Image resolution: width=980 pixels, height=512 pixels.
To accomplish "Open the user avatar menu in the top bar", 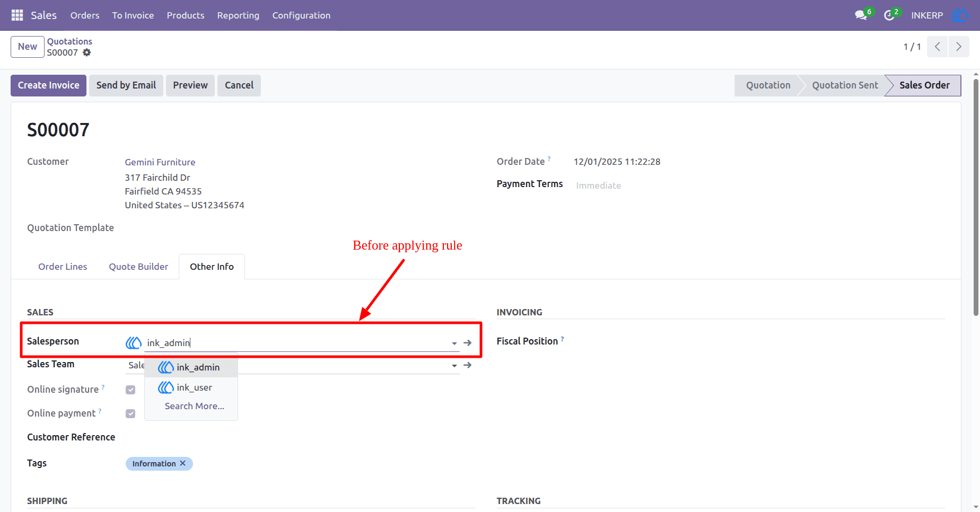I will pos(959,15).
